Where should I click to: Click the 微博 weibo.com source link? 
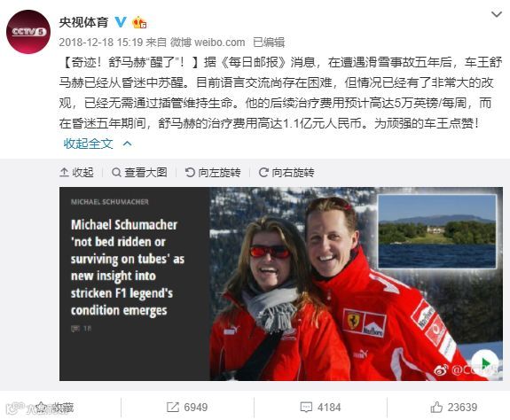(x=208, y=43)
